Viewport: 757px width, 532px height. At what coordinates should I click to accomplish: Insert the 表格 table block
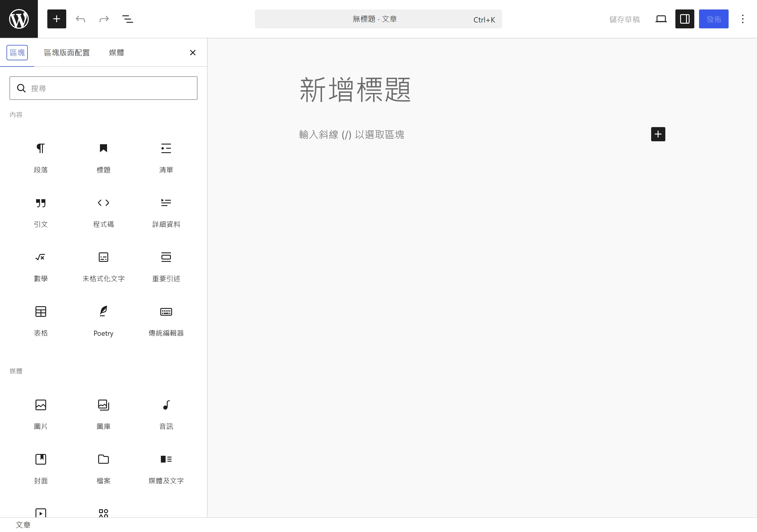tap(41, 321)
